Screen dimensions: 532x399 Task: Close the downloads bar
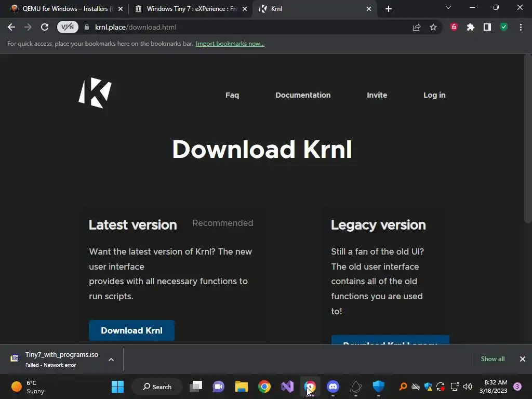(x=523, y=359)
